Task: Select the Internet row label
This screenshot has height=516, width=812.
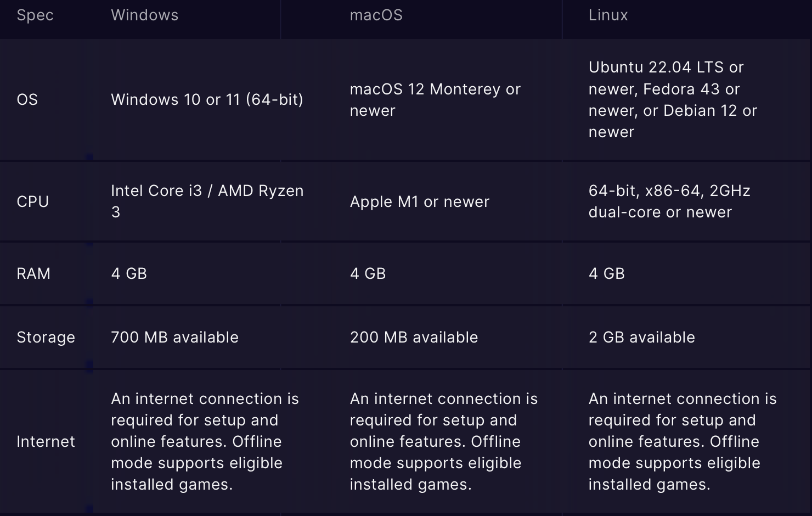Action: coord(46,441)
